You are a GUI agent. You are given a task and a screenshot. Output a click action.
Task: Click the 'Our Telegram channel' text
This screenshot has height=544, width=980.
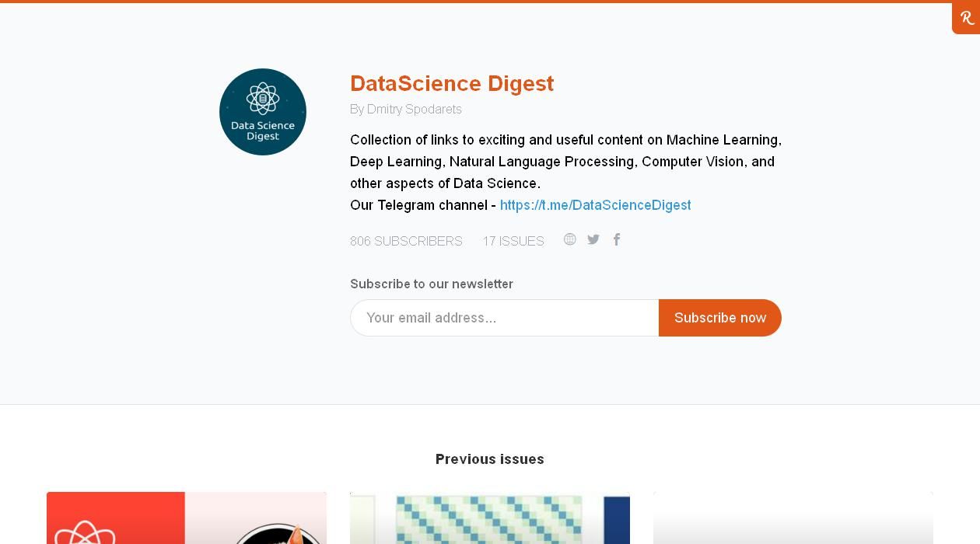[422, 205]
